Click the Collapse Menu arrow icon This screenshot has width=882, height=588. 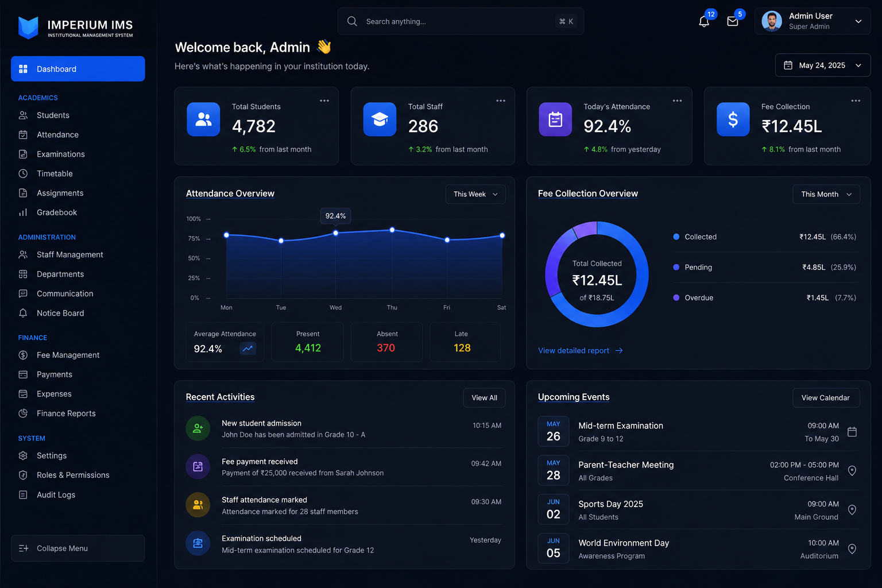24,548
